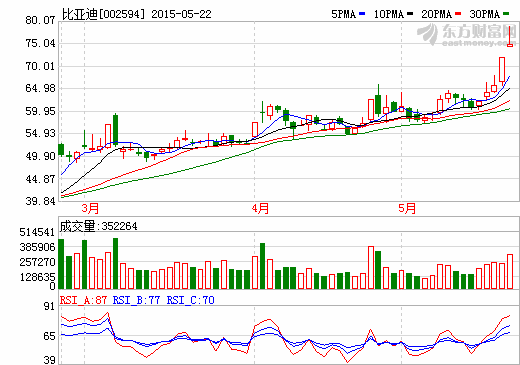Click the 514541 volume axis label
This screenshot has height=365, width=520.
pos(37,232)
